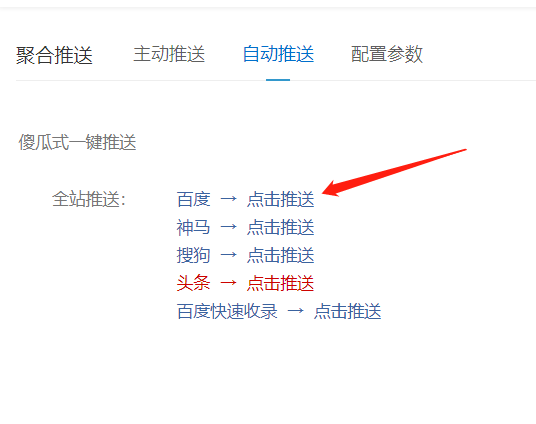Open the 聚合推送 tab
Image resolution: width=536 pixels, height=424 pixels.
[x=54, y=55]
